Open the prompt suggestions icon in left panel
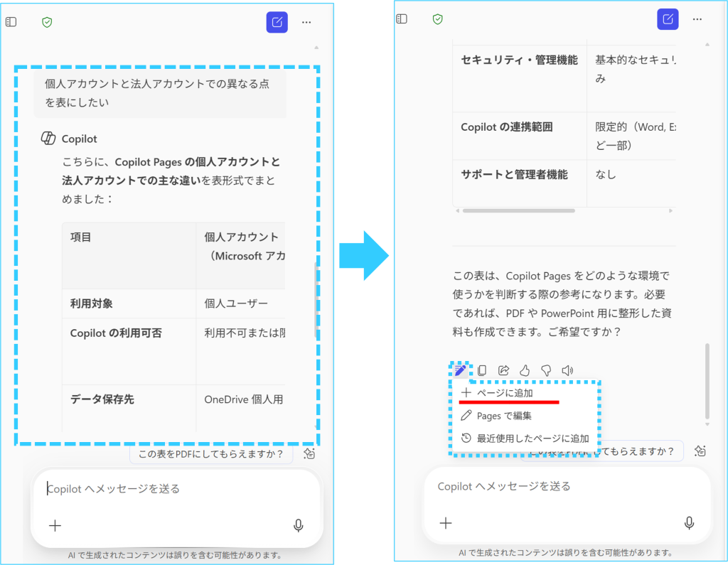728x565 pixels. tap(309, 453)
